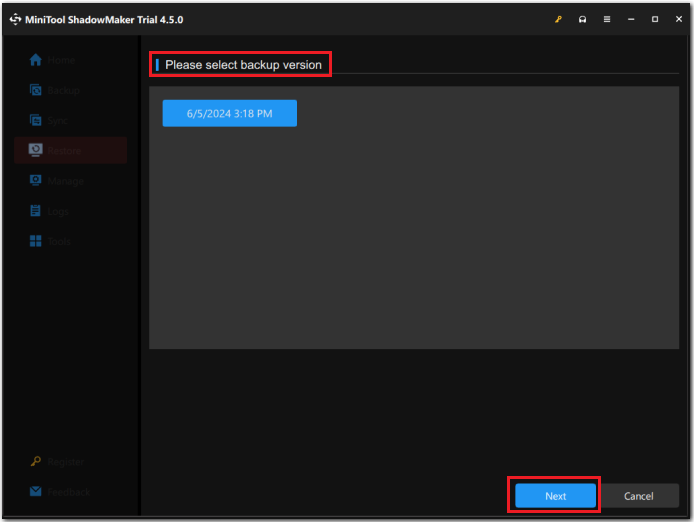Image resolution: width=694 pixels, height=522 pixels.
Task: Click the 'MiniTool ShadowMaker Trial 4.5.0' title
Action: tap(104, 19)
